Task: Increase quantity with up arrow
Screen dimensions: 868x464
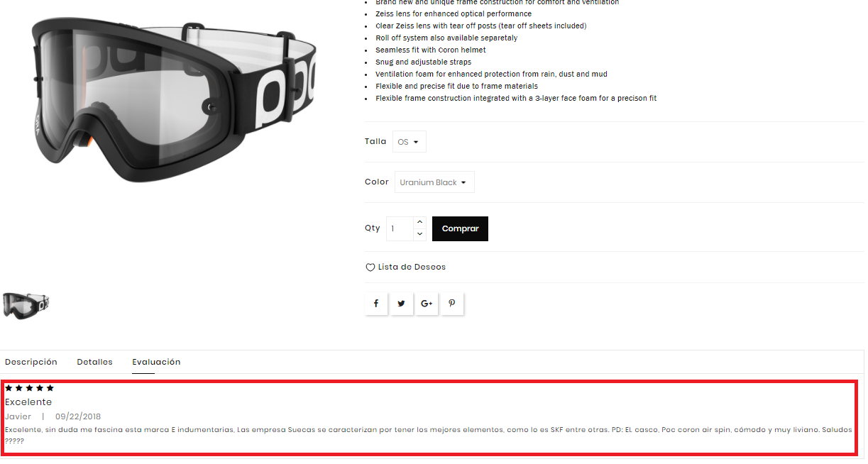Action: point(419,222)
